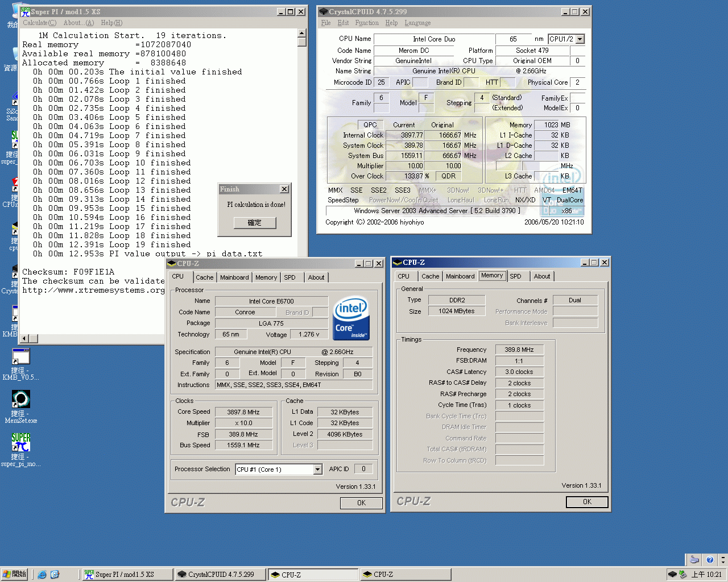This screenshot has width=728, height=582.
Task: Click the Core Speed 3897.8 MHz field
Action: (243, 412)
